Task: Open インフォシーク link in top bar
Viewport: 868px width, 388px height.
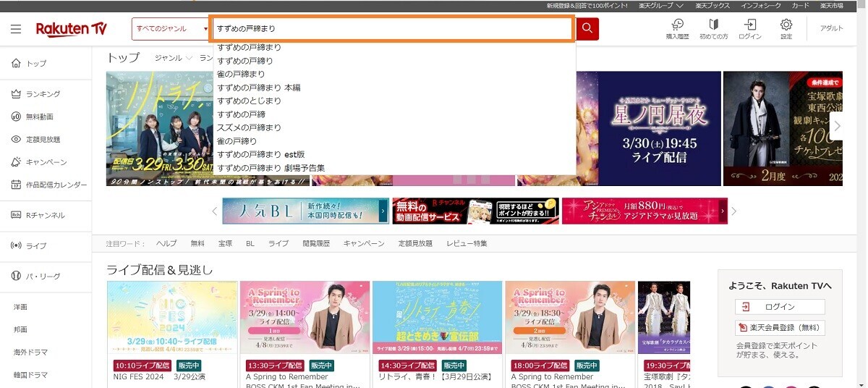Action: click(x=759, y=6)
